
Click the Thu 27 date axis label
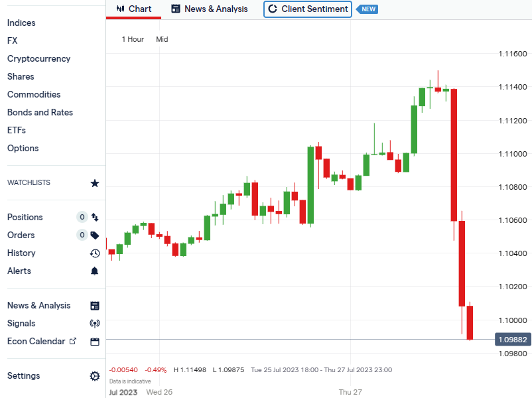(x=350, y=392)
